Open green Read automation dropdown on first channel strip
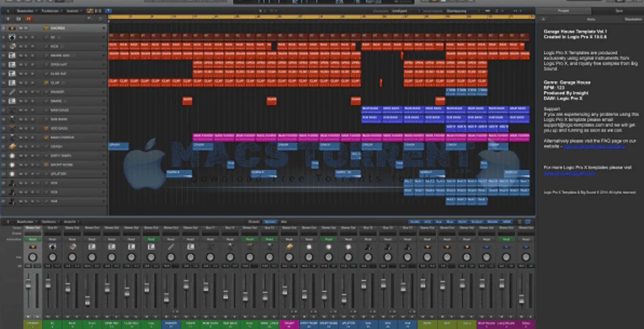The width and height of the screenshot is (644, 329). [33, 239]
